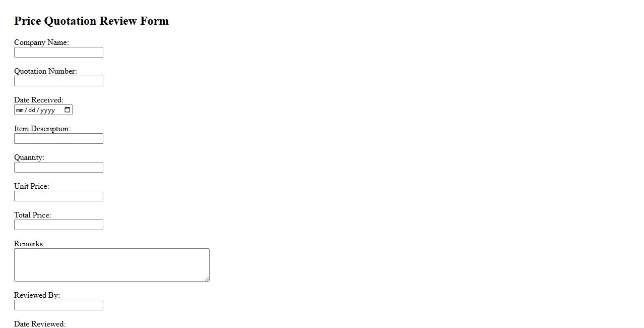
Task: Focus the Company Name text field
Action: click(x=58, y=52)
